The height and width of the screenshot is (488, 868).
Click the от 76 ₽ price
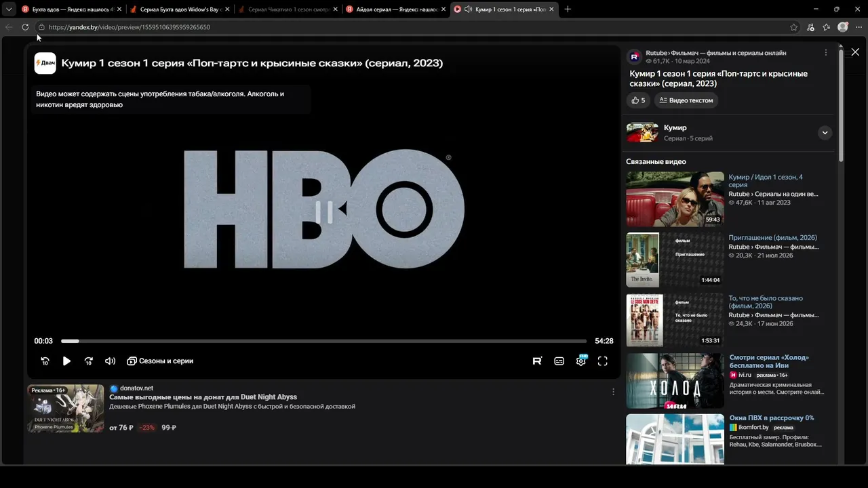[x=121, y=428]
